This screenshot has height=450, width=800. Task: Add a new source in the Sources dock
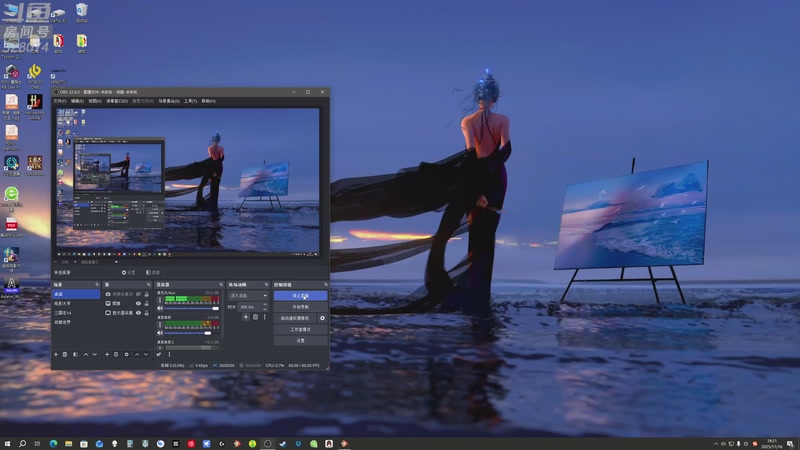coord(107,354)
